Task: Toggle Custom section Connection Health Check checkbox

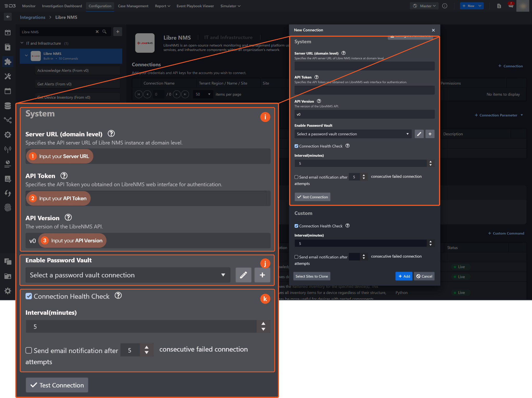Action: (296, 226)
